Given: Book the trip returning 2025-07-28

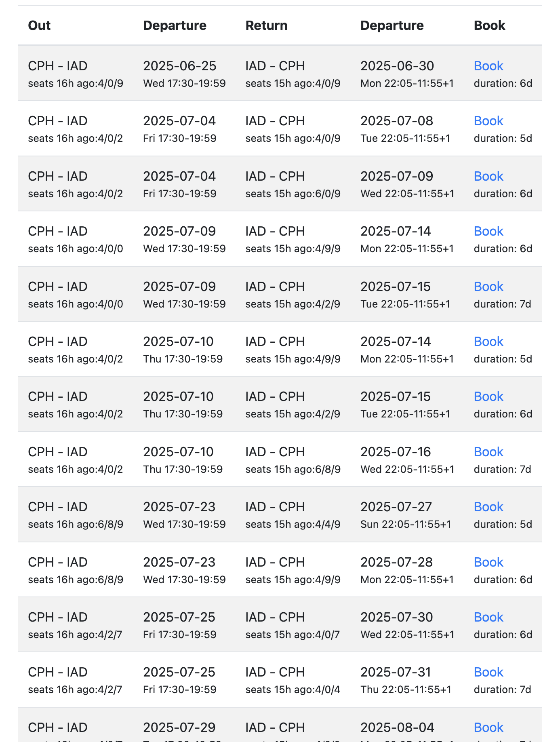Looking at the screenshot, I should pos(488,562).
